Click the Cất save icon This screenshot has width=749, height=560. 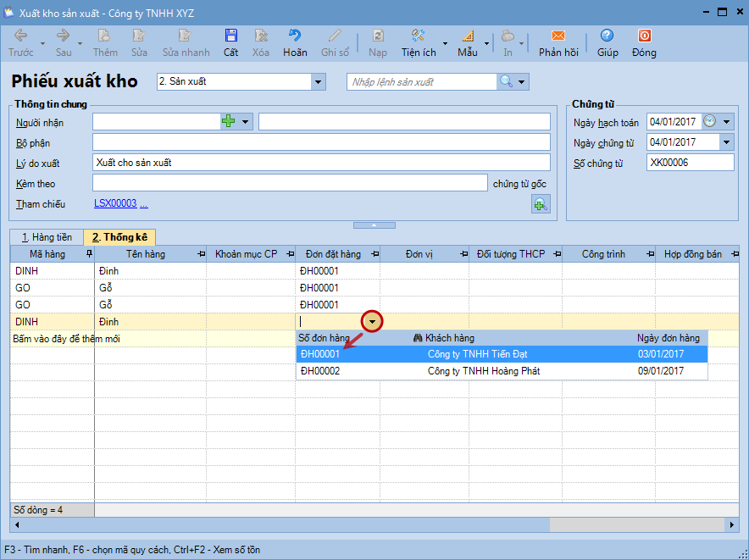pos(230,36)
